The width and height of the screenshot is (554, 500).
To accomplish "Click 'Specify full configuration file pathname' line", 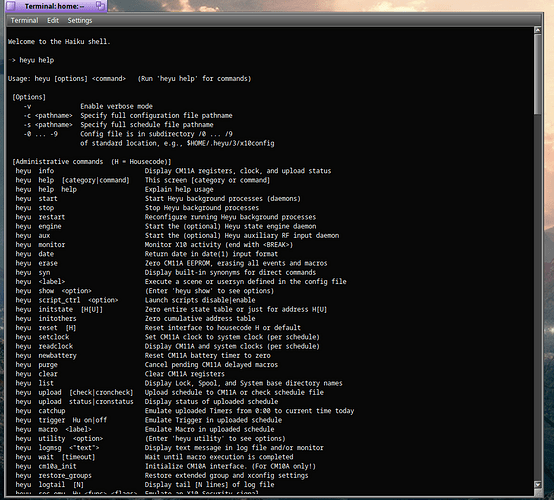I will (128, 116).
